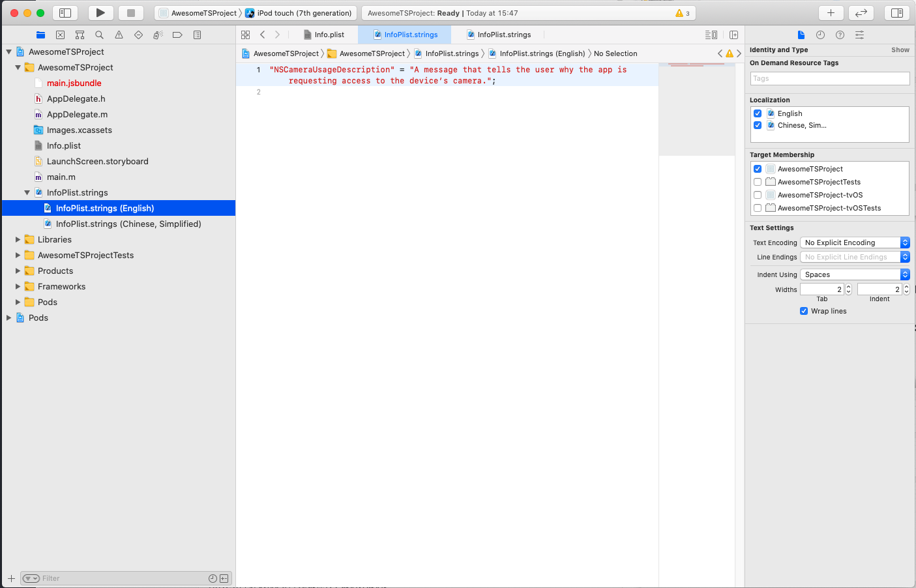
Task: Show the Project navigator folder icon
Action: click(x=40, y=35)
